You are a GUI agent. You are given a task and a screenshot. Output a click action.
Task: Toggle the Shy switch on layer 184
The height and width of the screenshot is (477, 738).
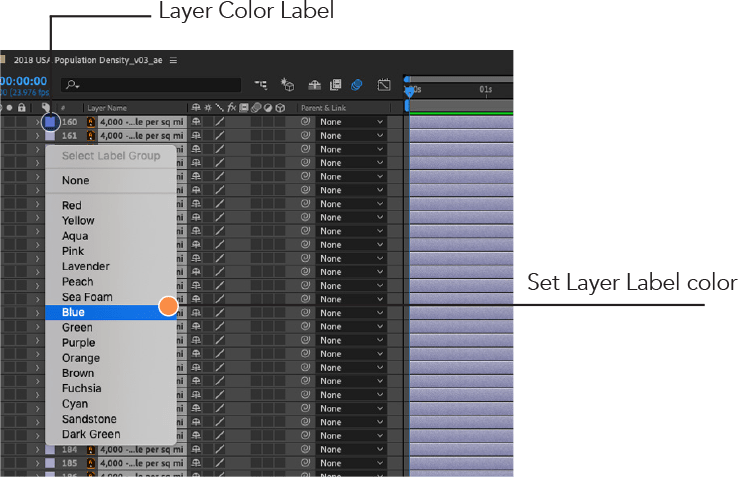196,449
